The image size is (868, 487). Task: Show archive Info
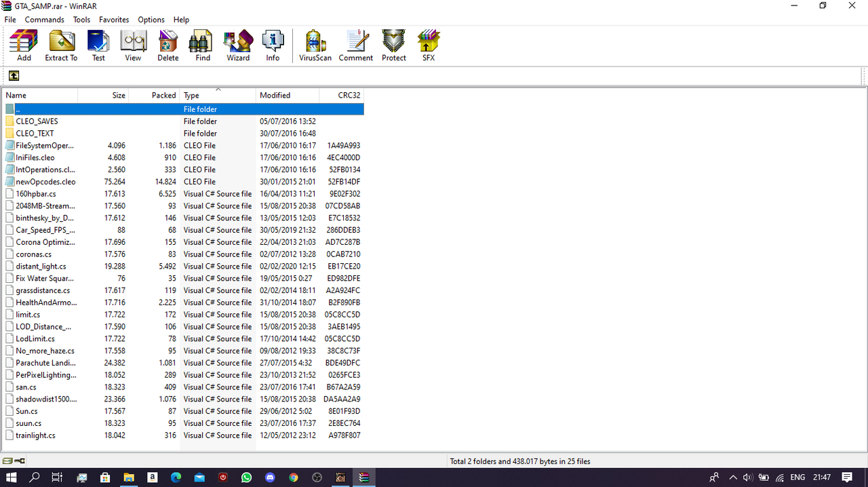273,45
